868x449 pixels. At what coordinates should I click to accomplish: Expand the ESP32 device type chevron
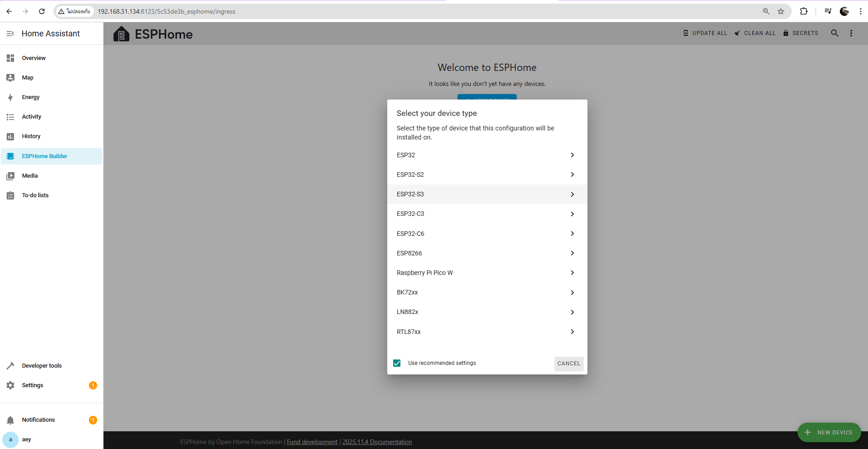(x=572, y=155)
